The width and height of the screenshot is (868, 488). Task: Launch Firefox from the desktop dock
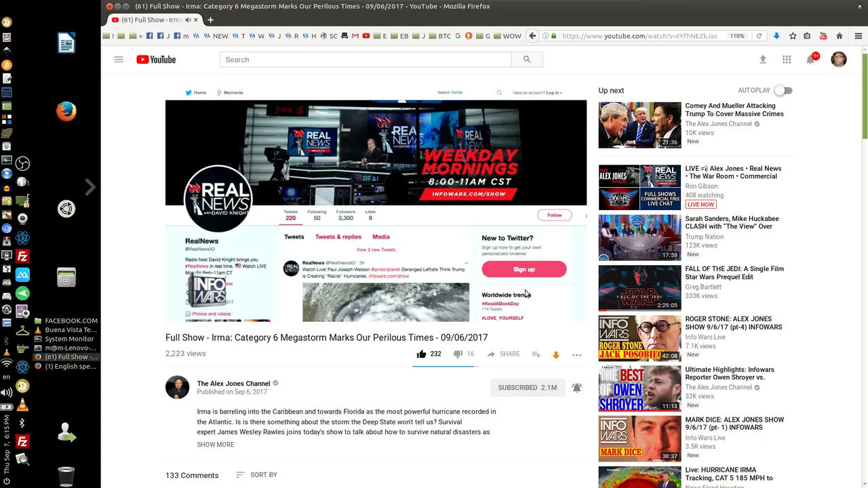click(66, 110)
